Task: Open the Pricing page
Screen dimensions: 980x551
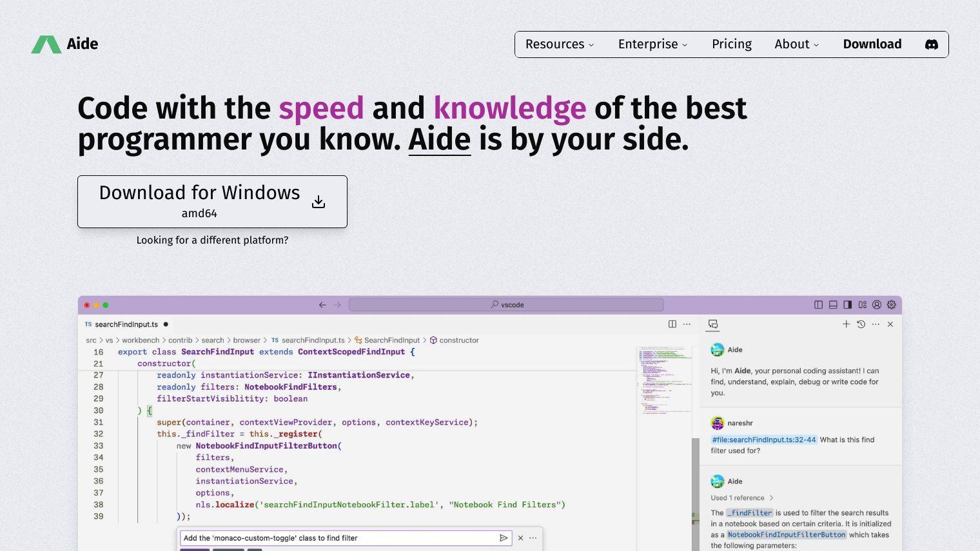Action: 732,44
